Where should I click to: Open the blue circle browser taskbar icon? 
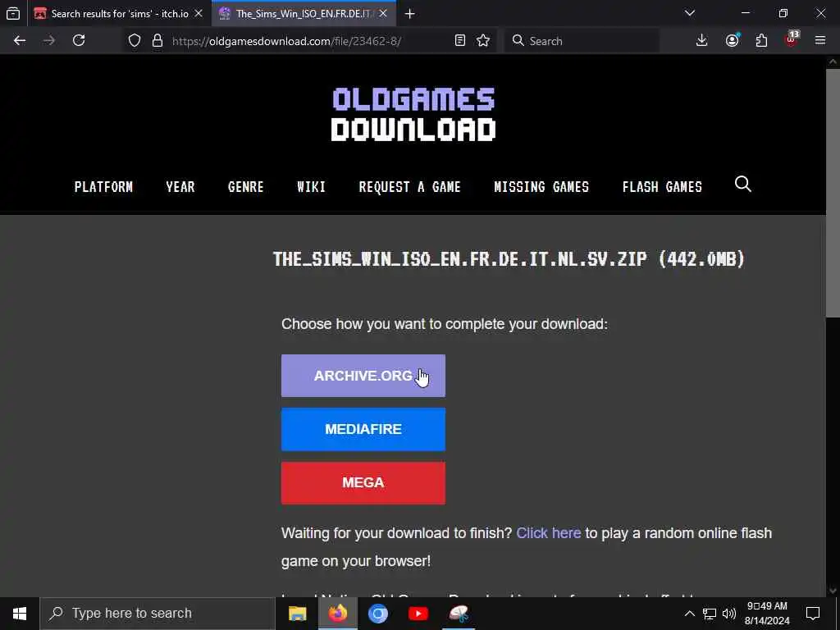377,614
